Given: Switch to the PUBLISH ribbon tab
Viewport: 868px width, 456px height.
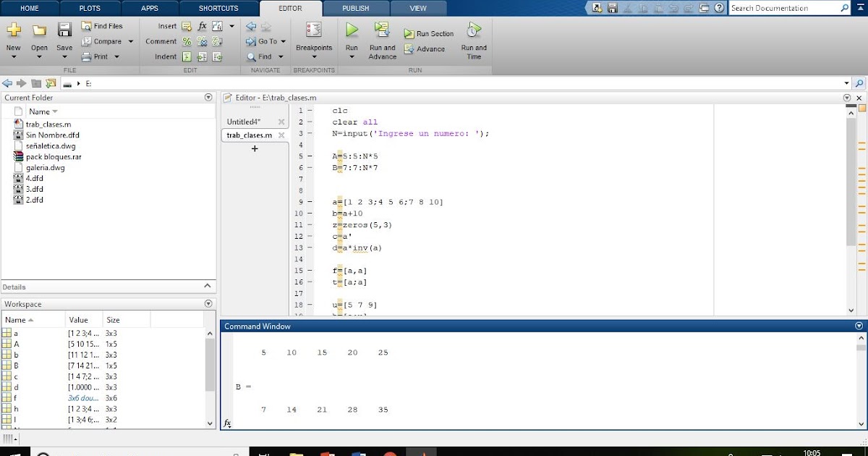Looking at the screenshot, I should pos(355,8).
